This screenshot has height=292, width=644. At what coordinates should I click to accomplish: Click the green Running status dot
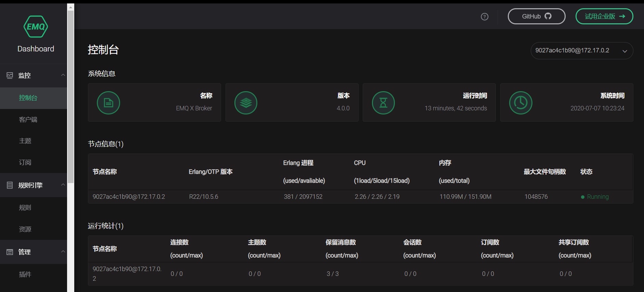pos(583,197)
